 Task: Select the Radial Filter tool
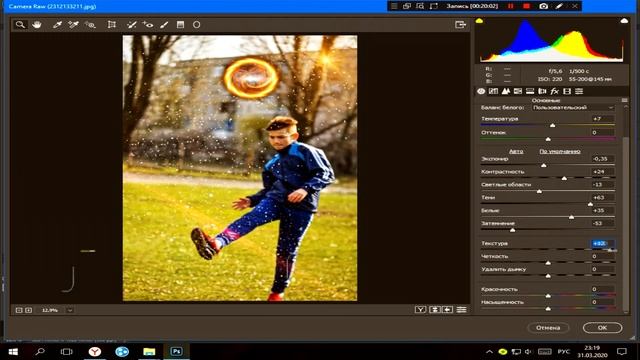click(x=196, y=24)
